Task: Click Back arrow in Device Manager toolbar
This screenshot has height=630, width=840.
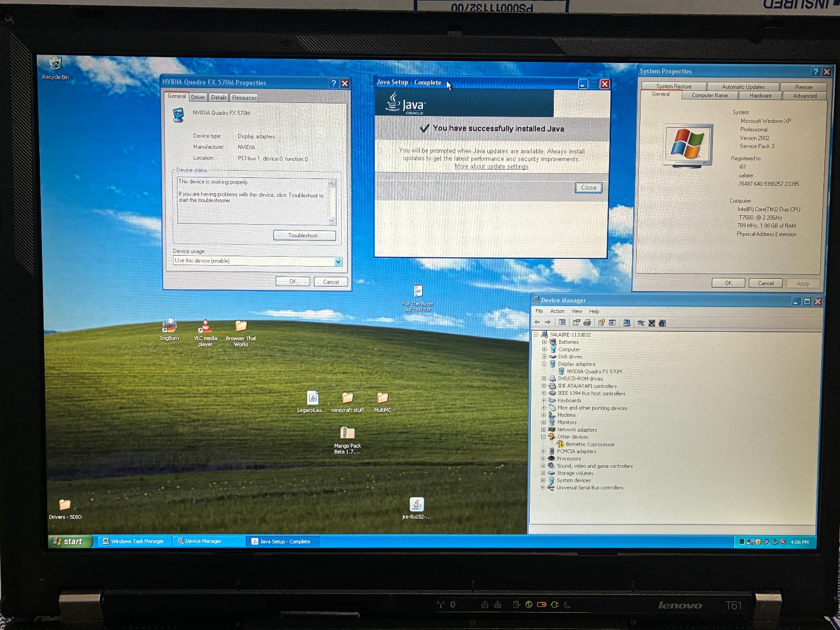Action: 537,322
